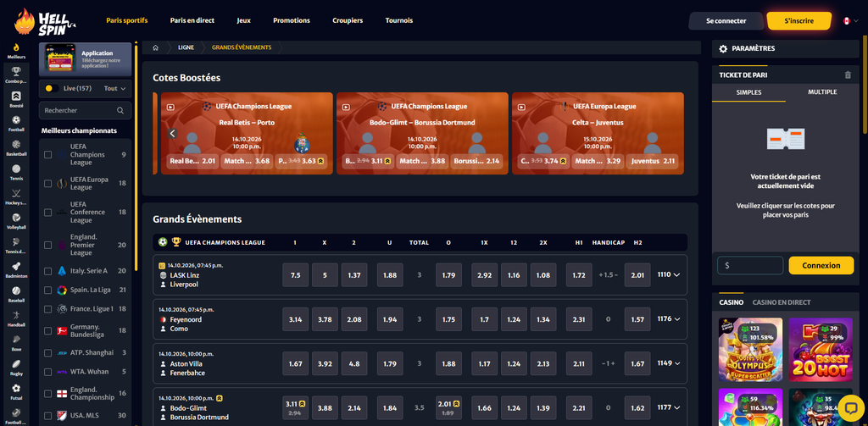Select the Futsal sport icon
This screenshot has width=868, height=426.
point(16,388)
